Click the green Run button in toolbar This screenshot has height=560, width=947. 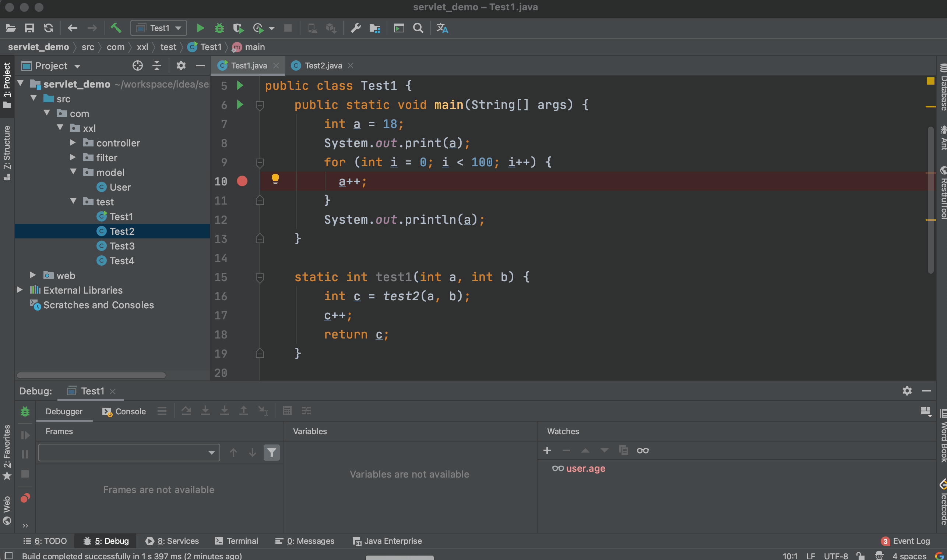201,28
